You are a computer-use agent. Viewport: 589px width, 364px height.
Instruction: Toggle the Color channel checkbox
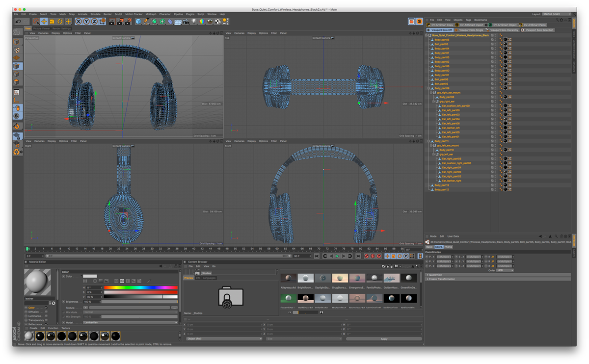46,308
